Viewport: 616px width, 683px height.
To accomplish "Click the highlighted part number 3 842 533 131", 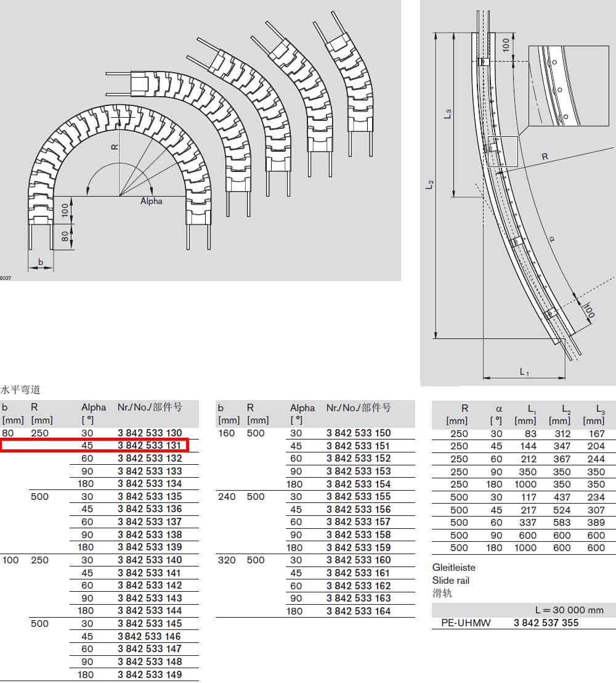I will coord(149,446).
